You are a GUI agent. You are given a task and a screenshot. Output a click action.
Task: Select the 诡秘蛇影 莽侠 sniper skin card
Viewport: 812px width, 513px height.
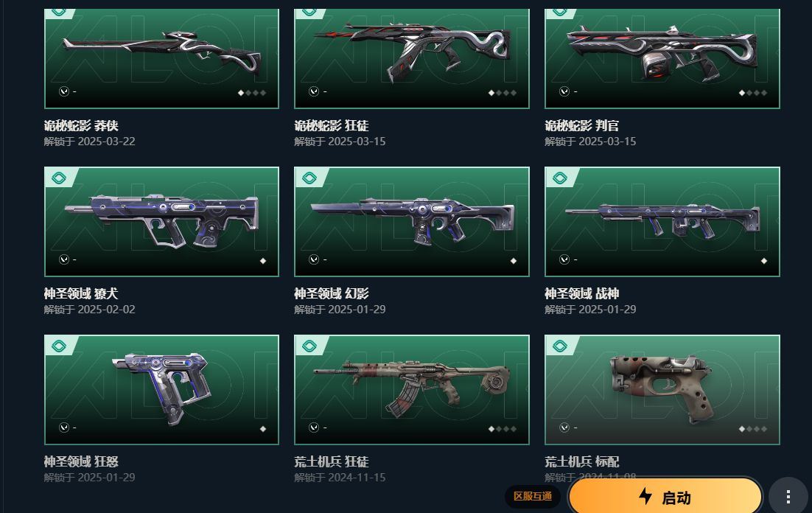pyautogui.click(x=161, y=58)
